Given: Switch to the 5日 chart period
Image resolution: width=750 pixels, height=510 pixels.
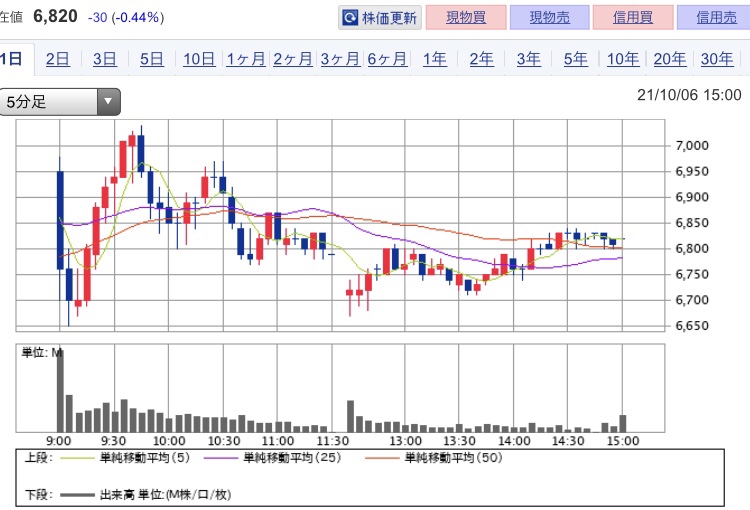Looking at the screenshot, I should 152,59.
